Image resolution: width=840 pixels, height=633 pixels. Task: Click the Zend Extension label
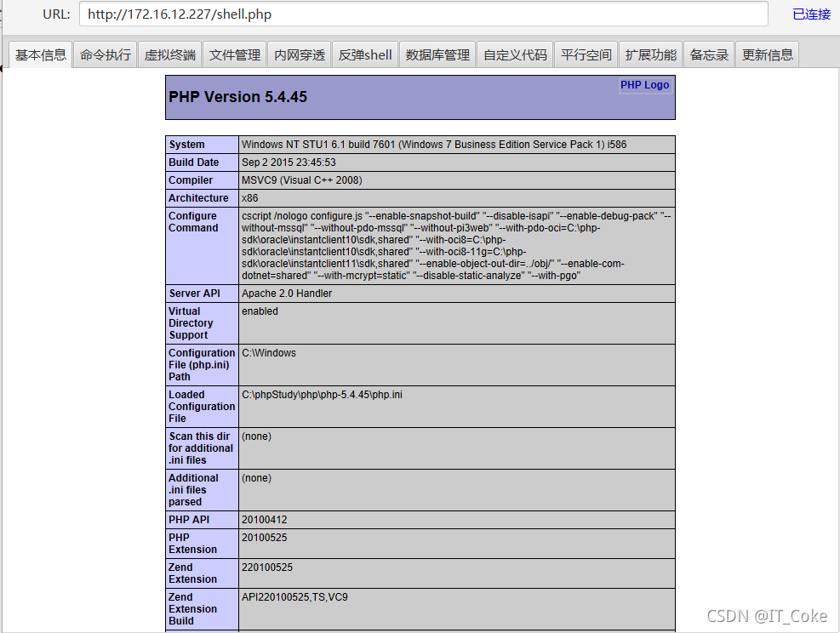(x=193, y=573)
